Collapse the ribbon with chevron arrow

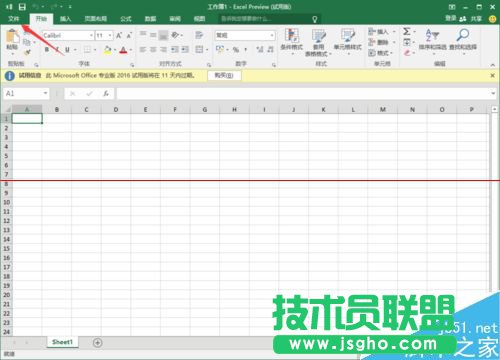pyautogui.click(x=493, y=65)
